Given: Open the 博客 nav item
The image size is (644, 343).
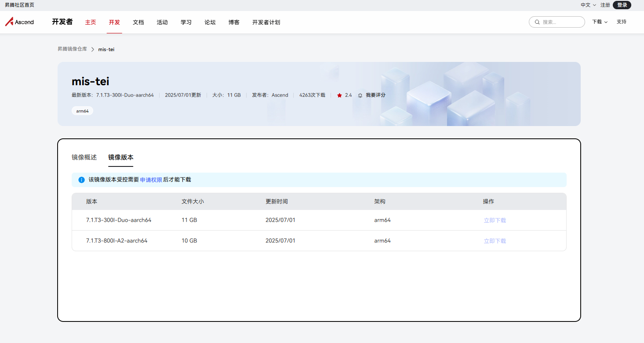Looking at the screenshot, I should tap(234, 22).
